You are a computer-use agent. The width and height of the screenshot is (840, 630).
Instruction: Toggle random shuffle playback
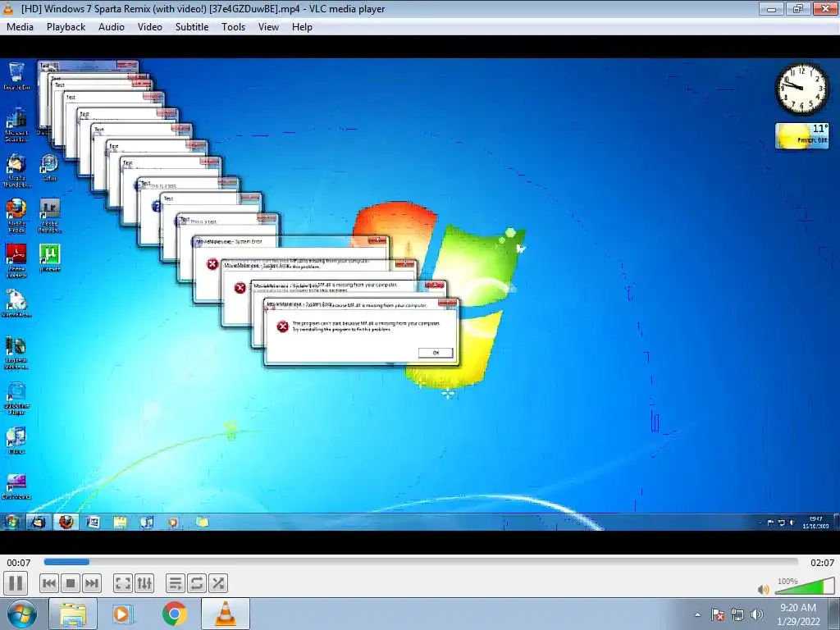pyautogui.click(x=218, y=583)
